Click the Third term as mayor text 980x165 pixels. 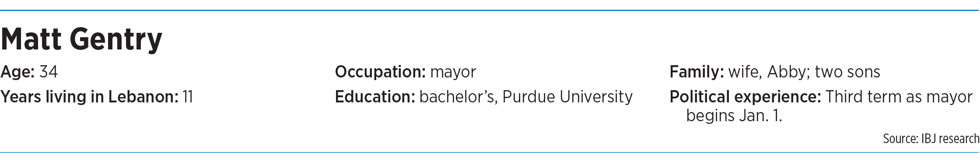[899, 97]
